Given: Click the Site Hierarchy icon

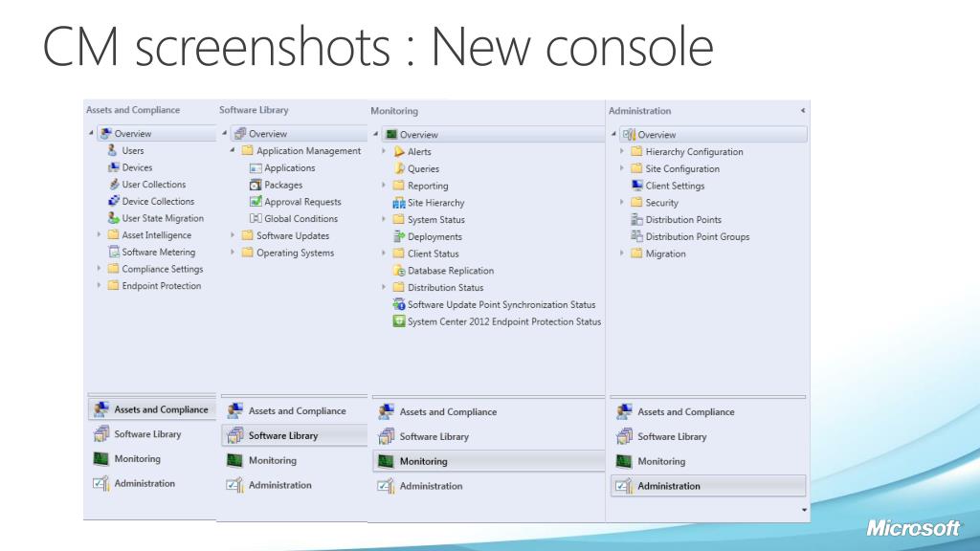Looking at the screenshot, I should (x=399, y=203).
